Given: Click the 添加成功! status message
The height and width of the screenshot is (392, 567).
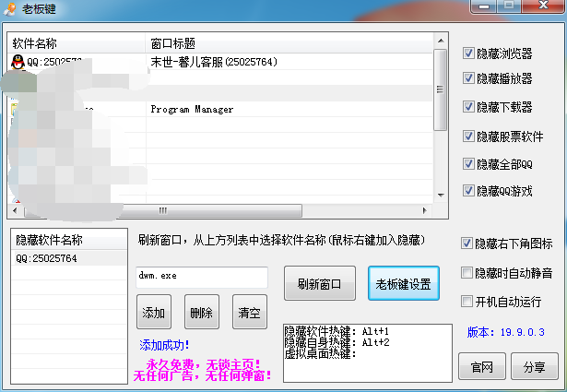Looking at the screenshot, I should click(x=164, y=345).
